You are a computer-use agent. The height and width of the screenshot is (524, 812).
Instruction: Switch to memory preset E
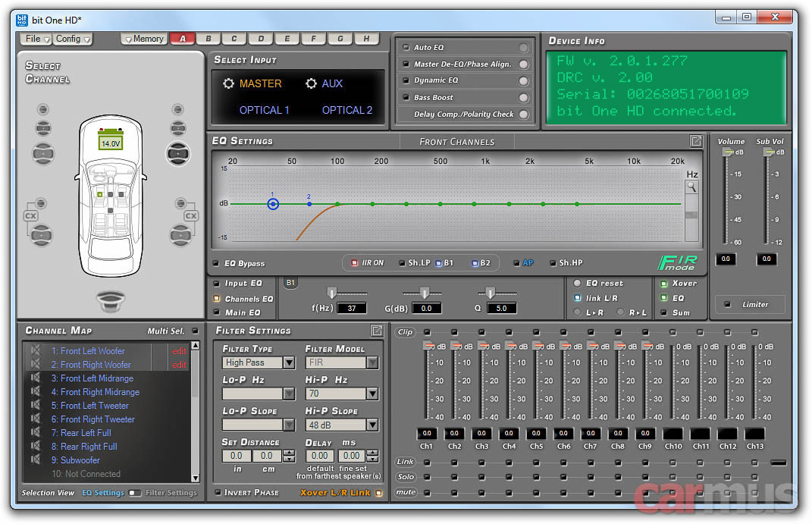(x=287, y=39)
